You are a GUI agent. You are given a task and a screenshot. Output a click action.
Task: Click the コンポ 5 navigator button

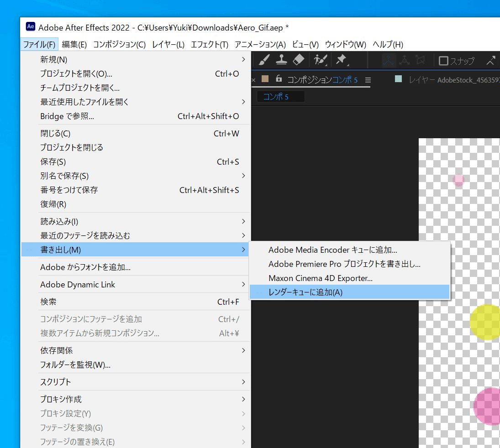pos(280,96)
